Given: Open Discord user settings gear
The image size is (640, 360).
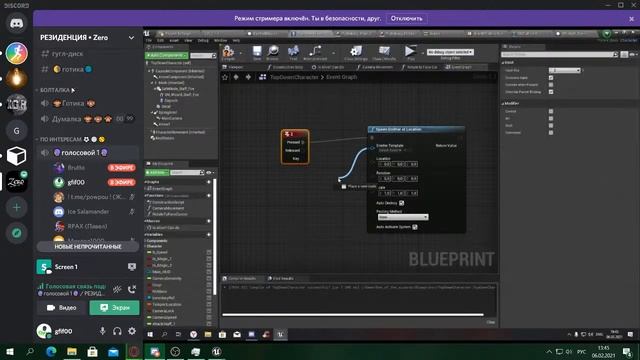Looking at the screenshot, I should pyautogui.click(x=132, y=331).
